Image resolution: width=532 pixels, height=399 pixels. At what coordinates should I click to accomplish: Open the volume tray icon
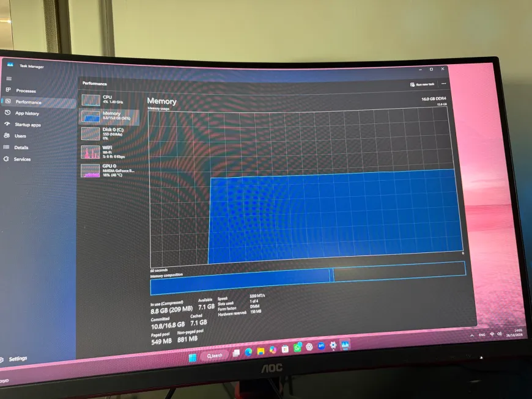(x=500, y=334)
